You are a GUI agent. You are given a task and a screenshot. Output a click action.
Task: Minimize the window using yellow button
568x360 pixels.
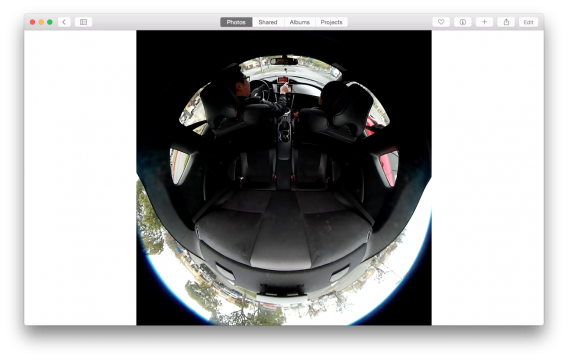(41, 22)
